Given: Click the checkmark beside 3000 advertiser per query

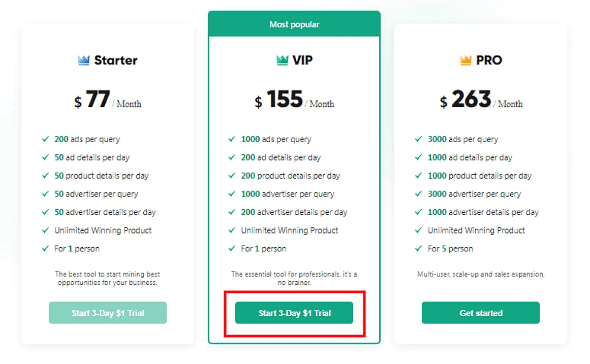Looking at the screenshot, I should pyautogui.click(x=418, y=194).
